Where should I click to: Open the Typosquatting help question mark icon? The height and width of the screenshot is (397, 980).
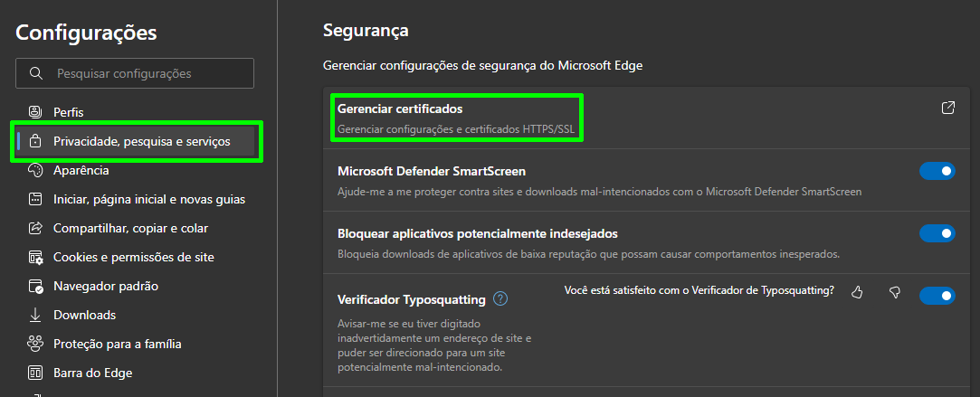[500, 299]
